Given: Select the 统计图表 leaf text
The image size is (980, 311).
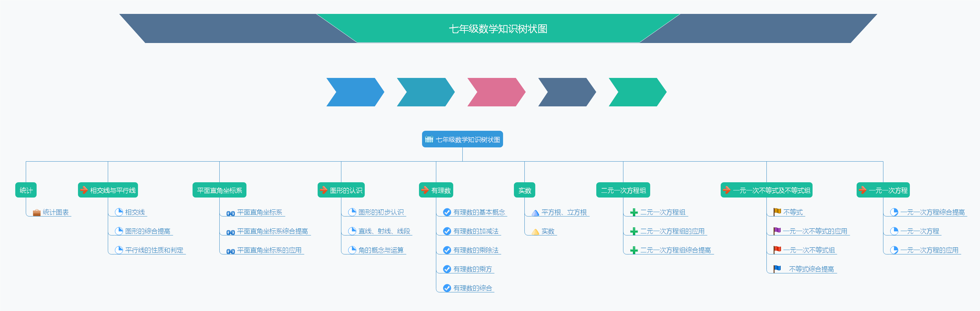Looking at the screenshot, I should [x=56, y=212].
